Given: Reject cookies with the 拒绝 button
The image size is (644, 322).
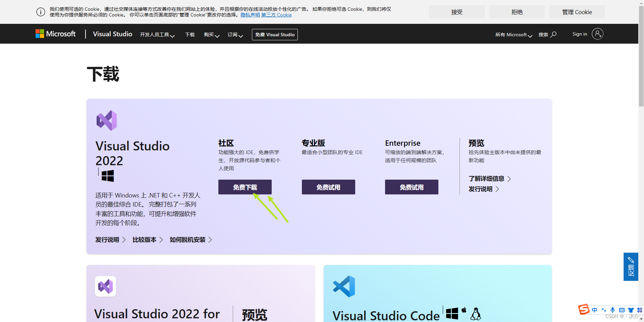Looking at the screenshot, I should click(517, 12).
